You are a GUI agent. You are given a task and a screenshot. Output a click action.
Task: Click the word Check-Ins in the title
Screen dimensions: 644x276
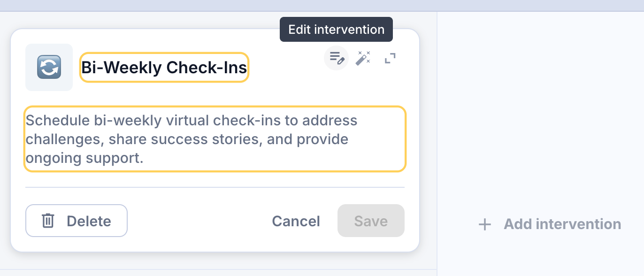click(x=207, y=68)
